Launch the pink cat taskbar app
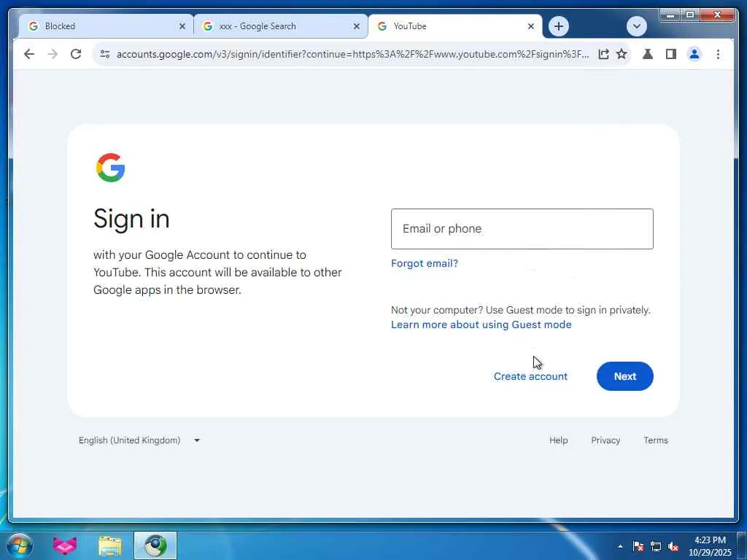The width and height of the screenshot is (747, 560). tap(65, 545)
